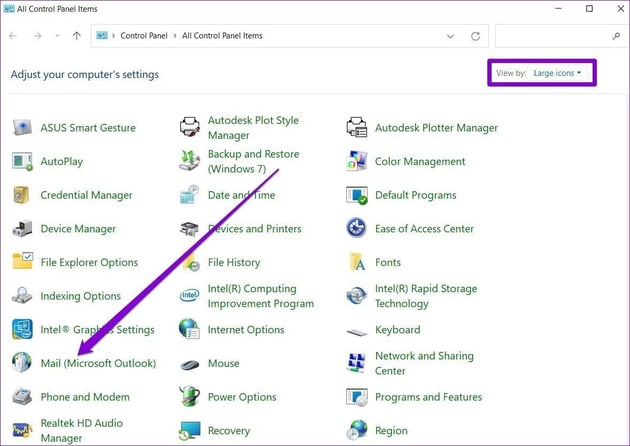Open the recent locations dropdown arrow
The width and height of the screenshot is (630, 446).
pyautogui.click(x=57, y=36)
